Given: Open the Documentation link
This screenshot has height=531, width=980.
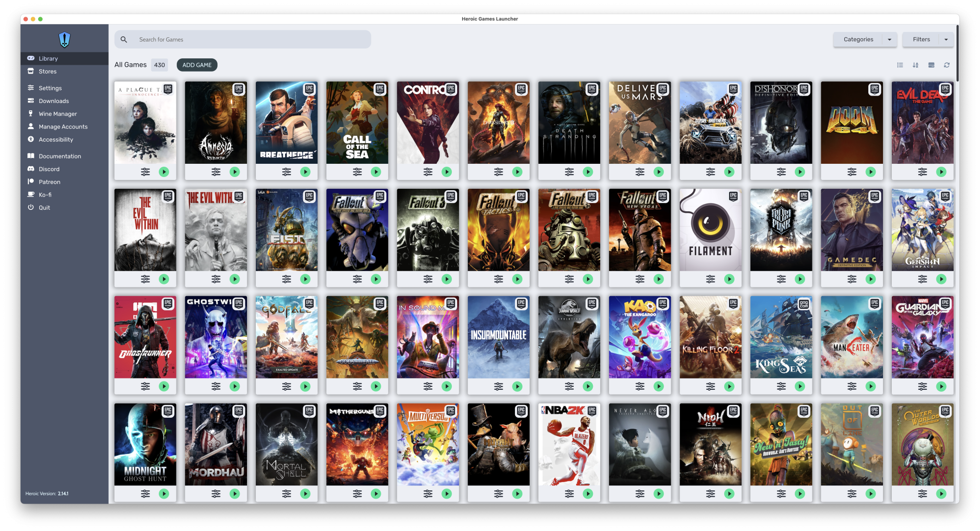Looking at the screenshot, I should (60, 156).
